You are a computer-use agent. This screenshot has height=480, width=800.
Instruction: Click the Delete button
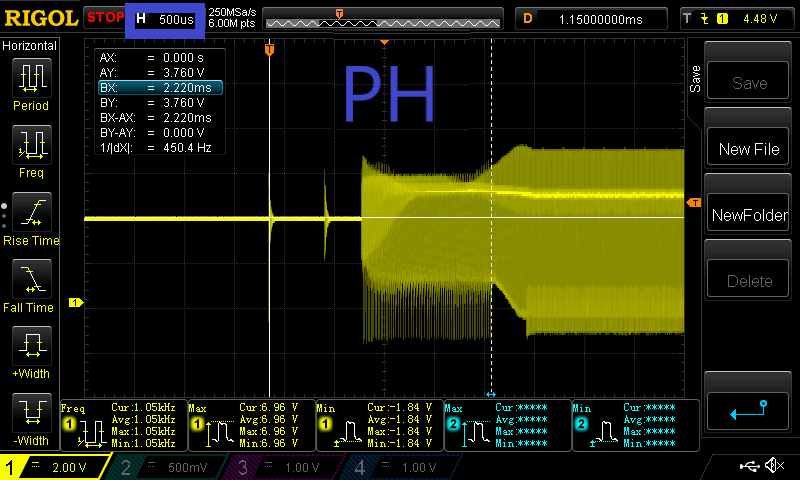(x=748, y=281)
